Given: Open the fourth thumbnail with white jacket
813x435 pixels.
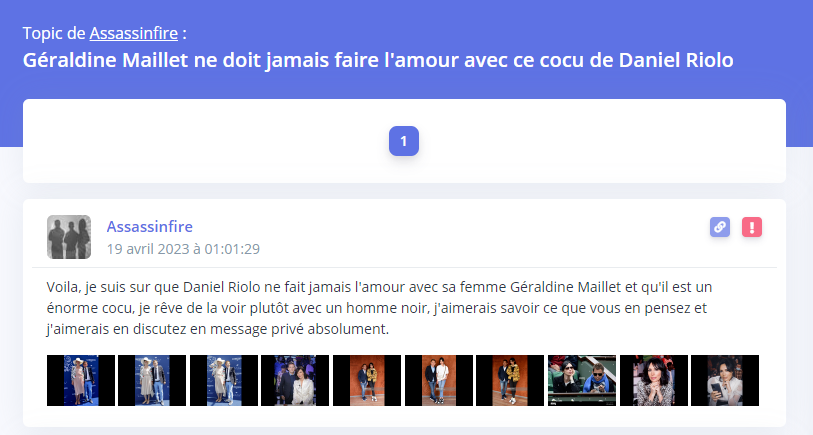Looking at the screenshot, I should tap(295, 381).
